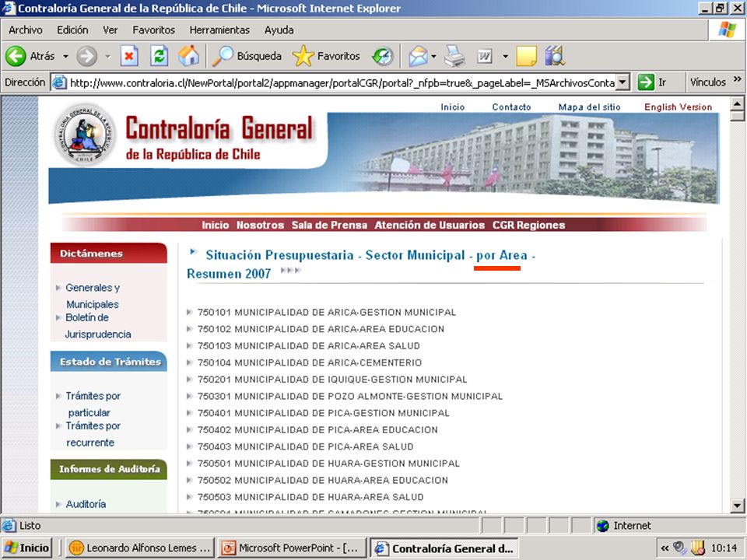The width and height of the screenshot is (747, 560).
Task: Click the green Ir go arrow
Action: tap(646, 82)
